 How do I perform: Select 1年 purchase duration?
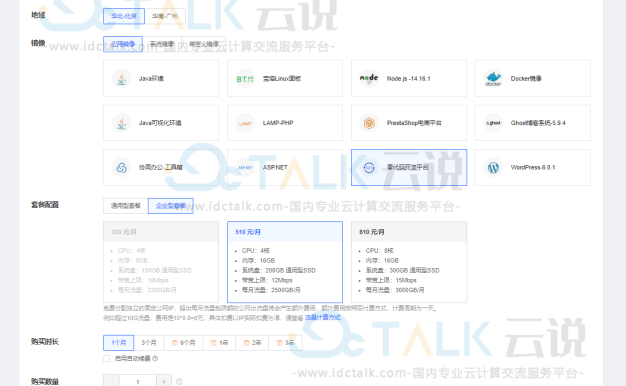tap(219, 342)
